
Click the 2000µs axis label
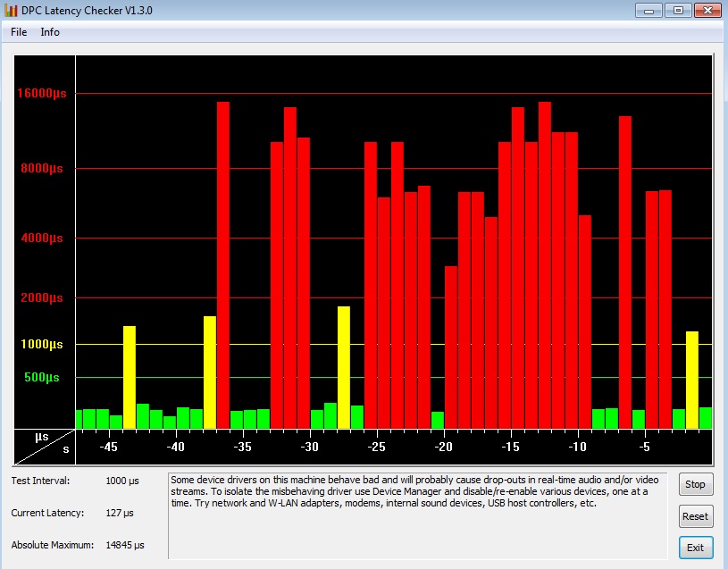click(x=42, y=298)
